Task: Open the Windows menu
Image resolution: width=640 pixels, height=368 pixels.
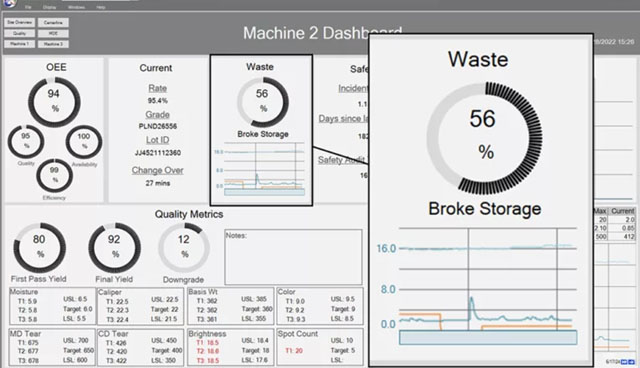Action: point(76,7)
